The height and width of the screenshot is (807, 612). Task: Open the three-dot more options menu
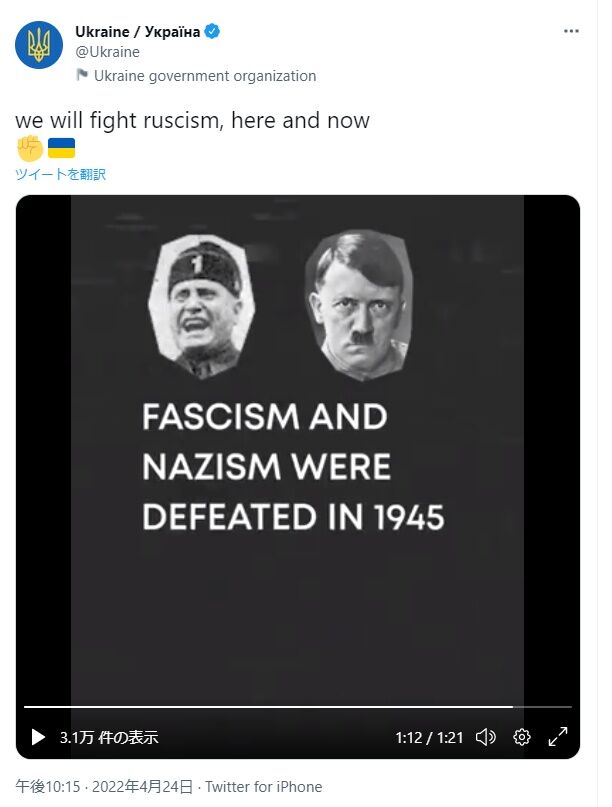tap(571, 31)
